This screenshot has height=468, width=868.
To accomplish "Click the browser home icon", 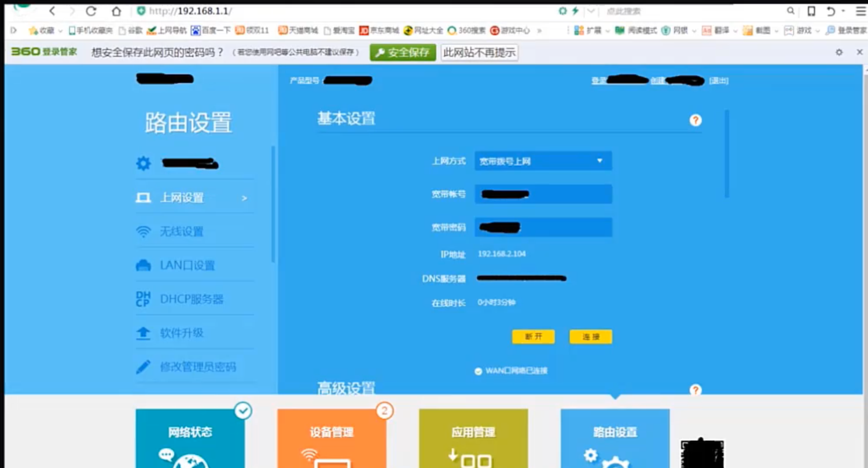I will point(116,12).
